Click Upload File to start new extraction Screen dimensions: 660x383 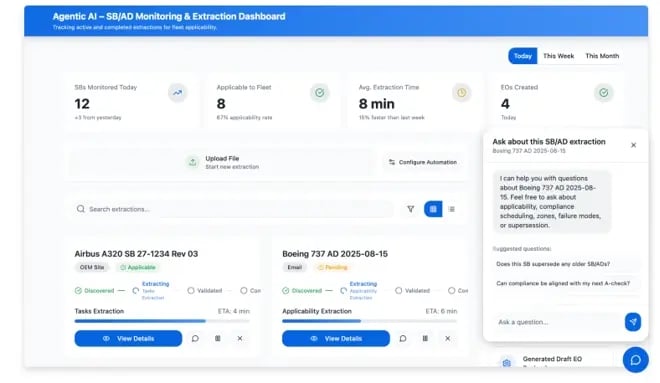click(222, 162)
